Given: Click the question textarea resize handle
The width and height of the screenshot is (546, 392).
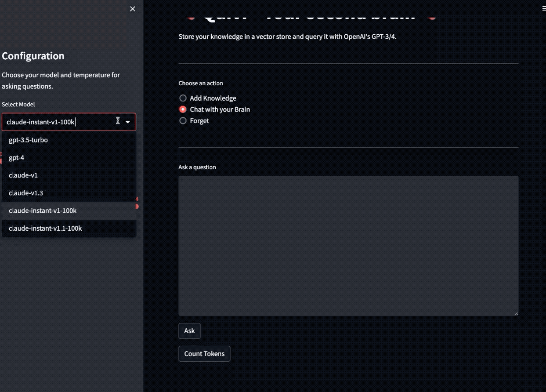Looking at the screenshot, I should (516, 313).
